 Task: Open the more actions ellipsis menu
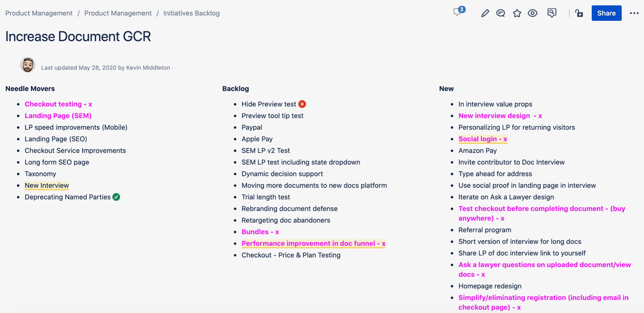pos(635,13)
